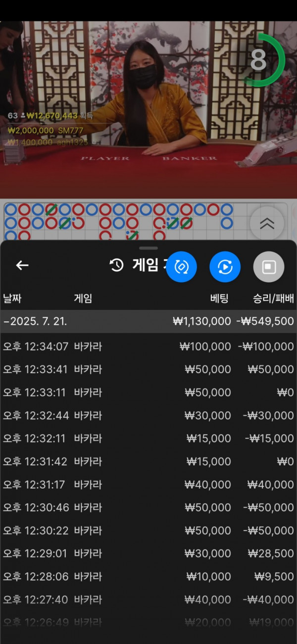Tap the blue rotate/reload circular button
Image resolution: width=297 pixels, height=644 pixels.
pyautogui.click(x=181, y=267)
